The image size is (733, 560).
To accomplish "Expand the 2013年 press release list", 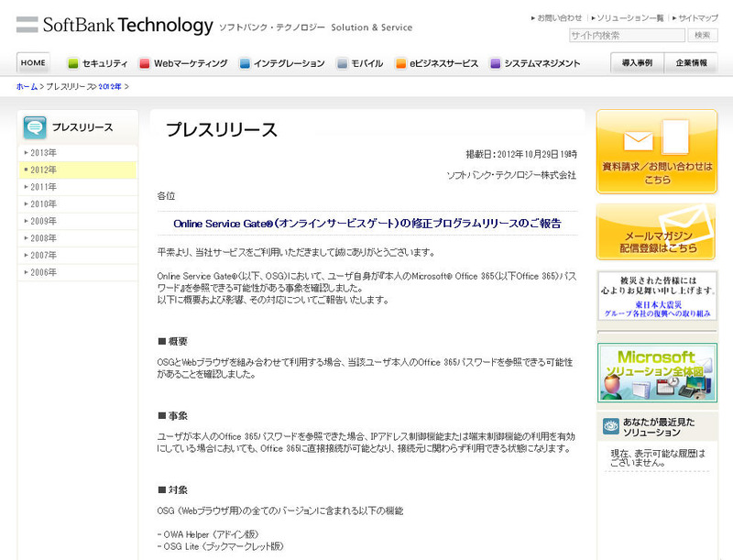I will coord(43,153).
